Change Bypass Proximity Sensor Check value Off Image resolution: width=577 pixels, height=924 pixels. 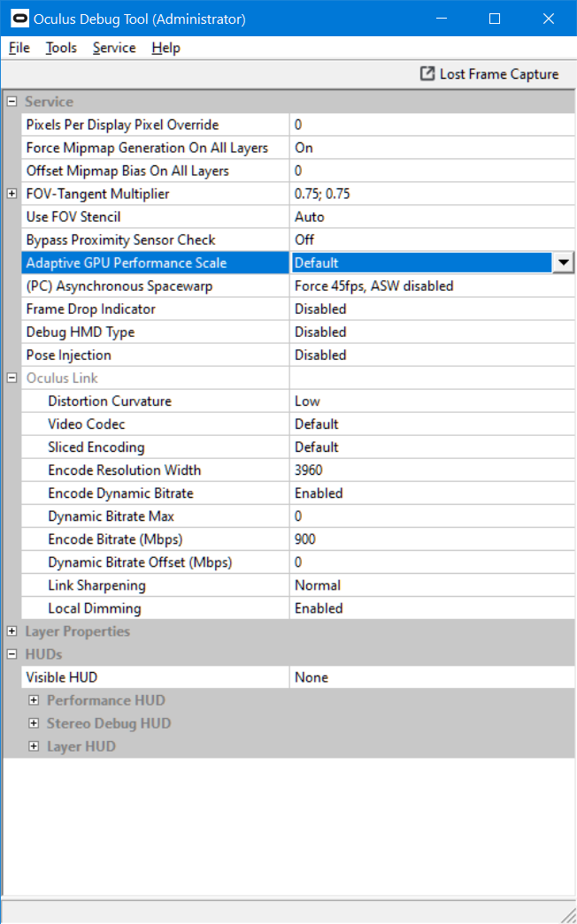(432, 240)
